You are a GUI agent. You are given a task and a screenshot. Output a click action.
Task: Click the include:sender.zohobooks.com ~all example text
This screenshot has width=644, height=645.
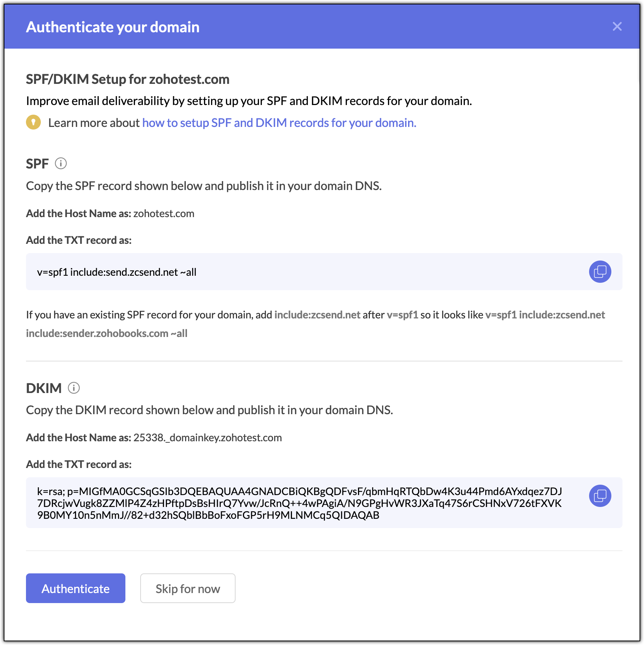(x=106, y=333)
